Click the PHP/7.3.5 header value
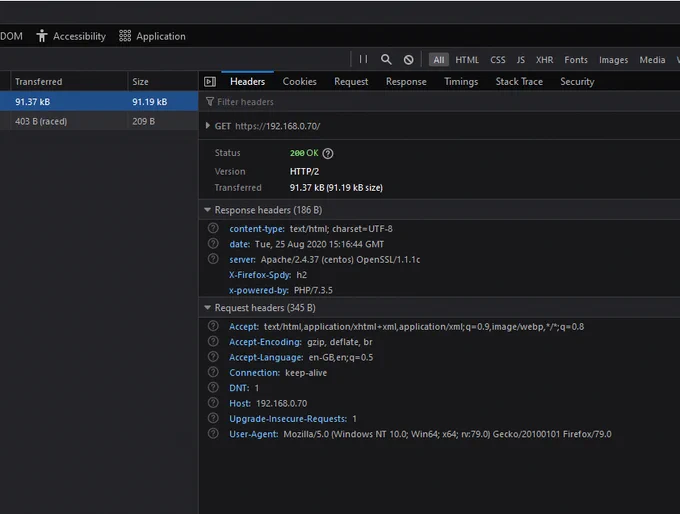This screenshot has height=514, width=680. click(x=313, y=290)
